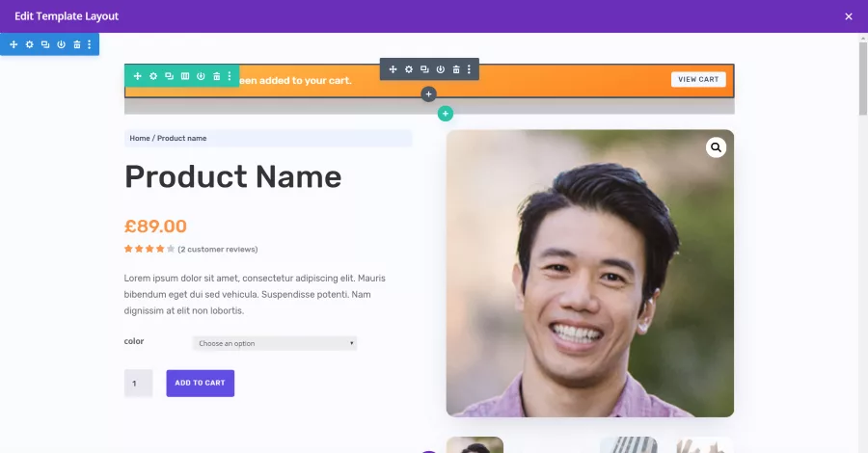
Task: Delete the section with blue toolbar trash
Action: coord(77,44)
